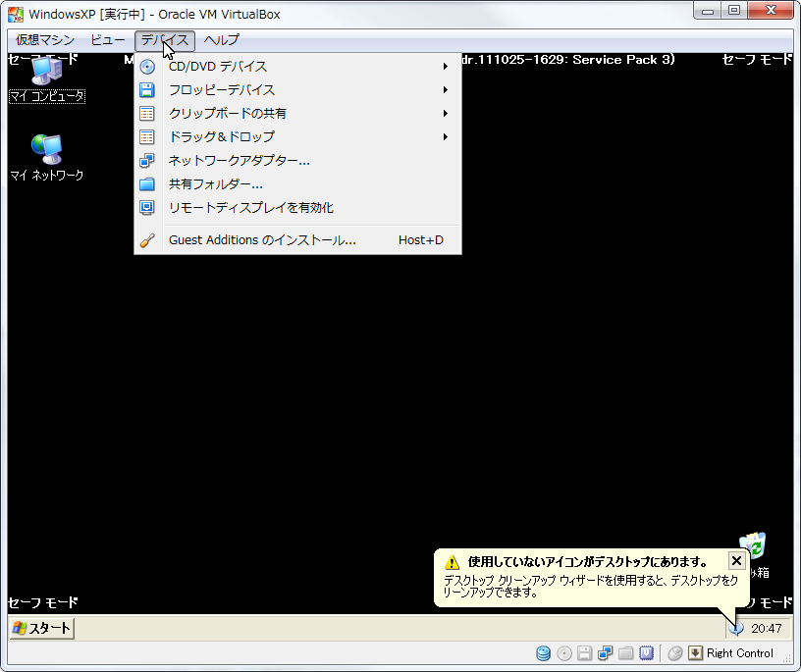Open the ビュー menu
801x672 pixels.
click(107, 40)
